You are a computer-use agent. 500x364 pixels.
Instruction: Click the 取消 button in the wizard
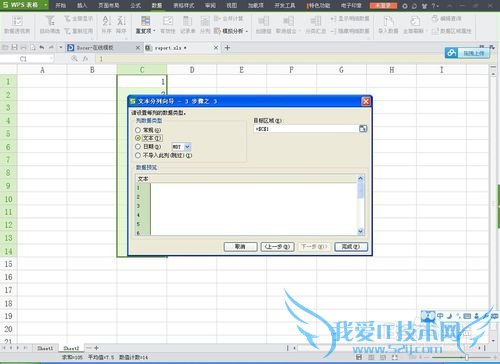240,247
